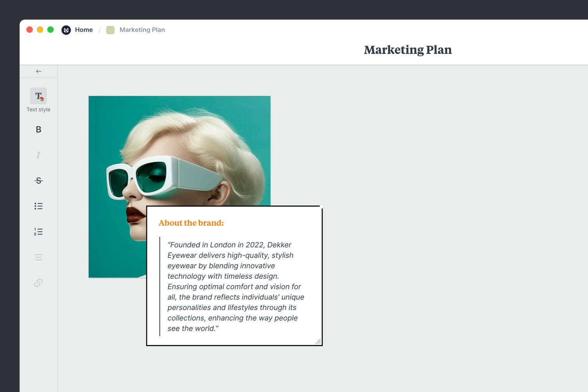Select Marketing Plan in the breadcrumb trail
This screenshot has height=392, width=588.
point(142,30)
